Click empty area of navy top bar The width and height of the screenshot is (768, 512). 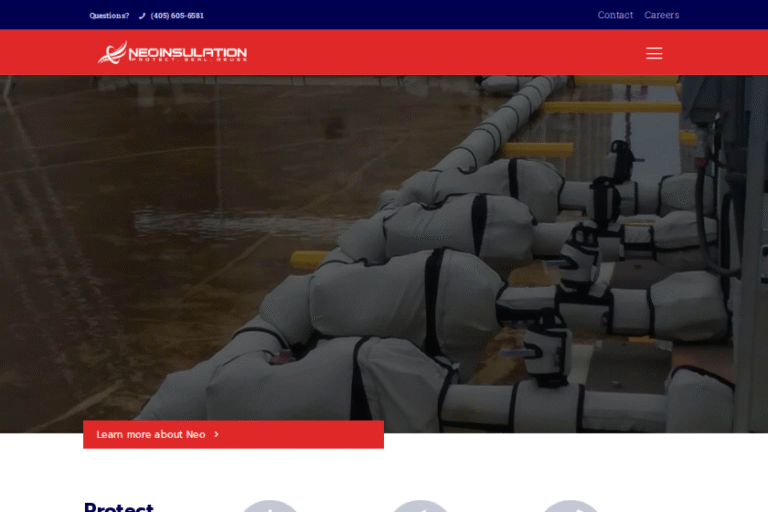click(400, 15)
